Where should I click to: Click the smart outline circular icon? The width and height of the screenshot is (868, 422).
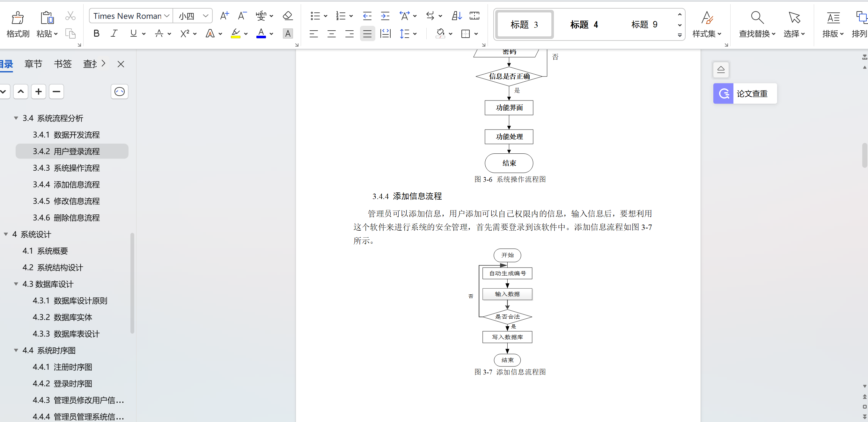[x=119, y=91]
